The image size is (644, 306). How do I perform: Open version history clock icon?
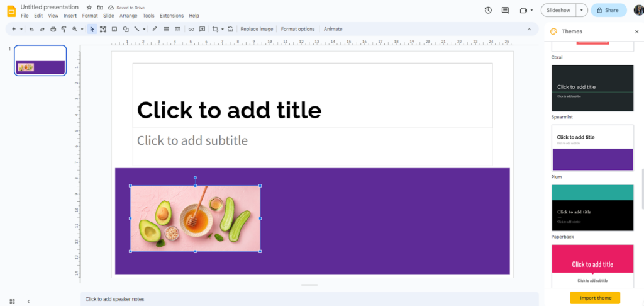click(x=488, y=10)
